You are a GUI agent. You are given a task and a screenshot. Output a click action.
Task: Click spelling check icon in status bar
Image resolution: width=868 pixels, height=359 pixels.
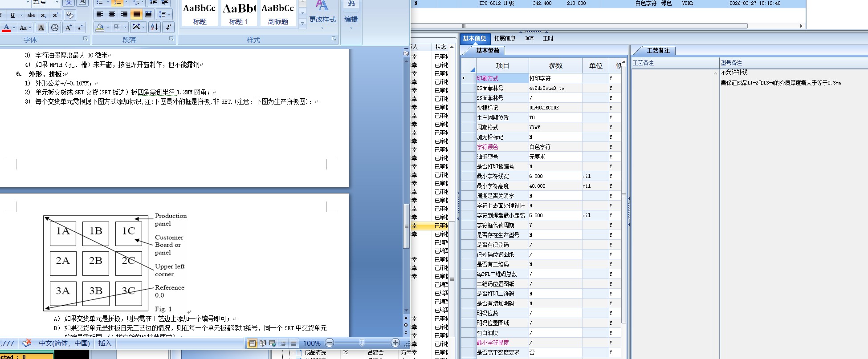[27, 343]
